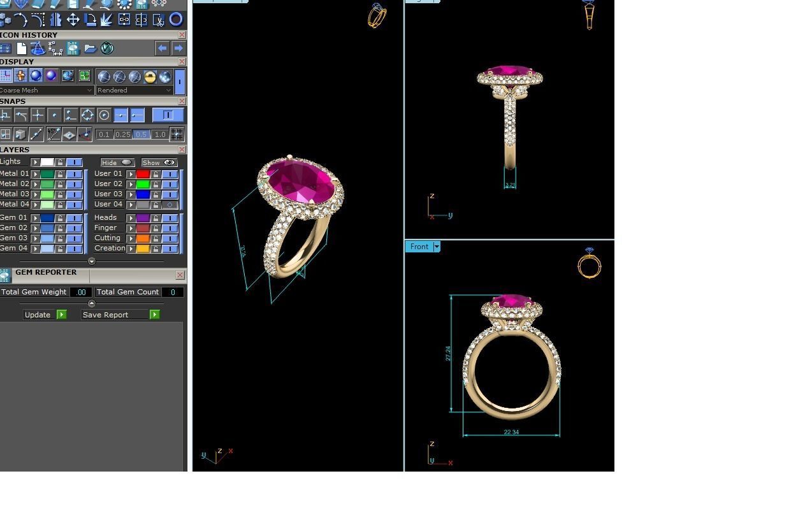
Task: Click the Mirror tool icon
Action: pyautogui.click(x=55, y=19)
